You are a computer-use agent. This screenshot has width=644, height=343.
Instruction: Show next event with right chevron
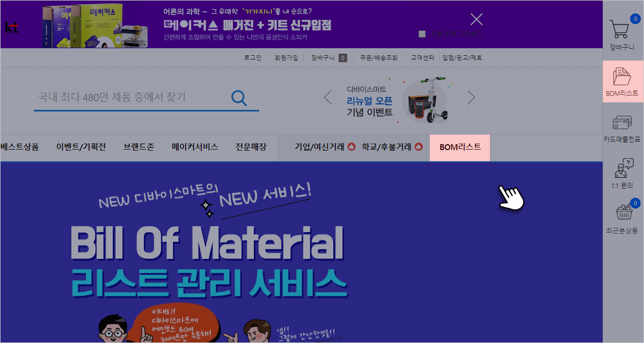(471, 98)
